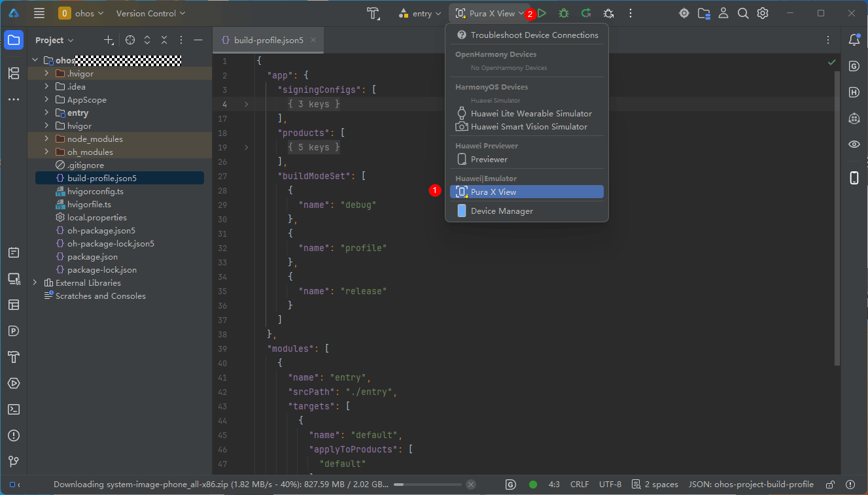Open Search Everywhere magnifier icon
Image resolution: width=868 pixels, height=495 pixels.
click(x=743, y=13)
